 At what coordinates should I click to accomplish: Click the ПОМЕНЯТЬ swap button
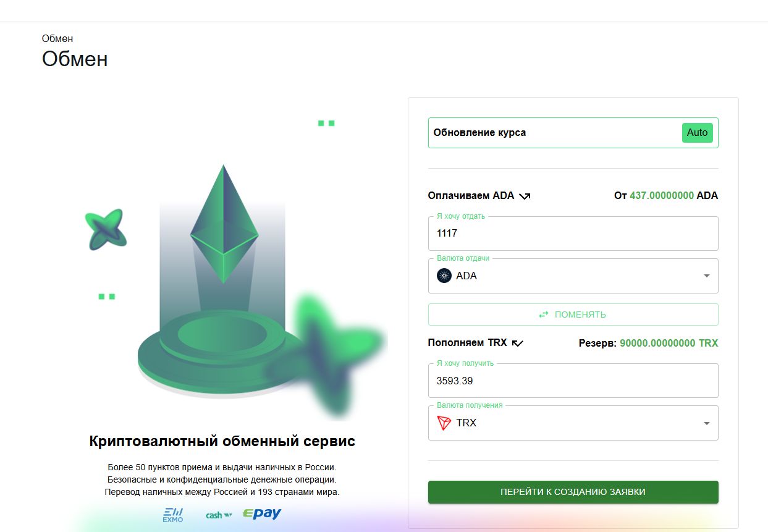click(x=573, y=315)
